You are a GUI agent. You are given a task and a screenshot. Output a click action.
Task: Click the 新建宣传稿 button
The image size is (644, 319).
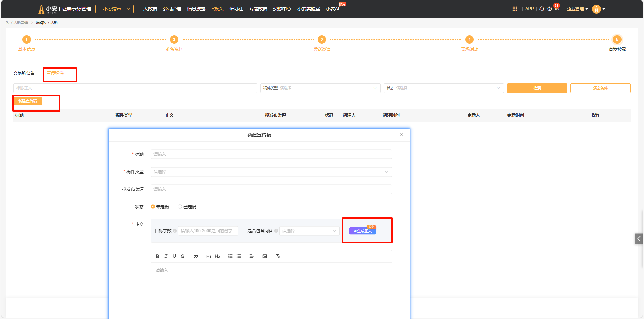coord(28,101)
